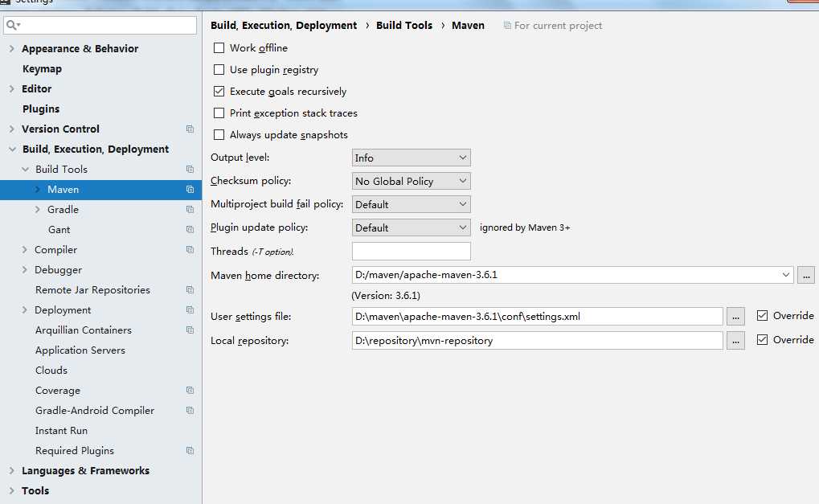819x504 pixels.
Task: Collapse Build, Execution, Deployment section
Action: coord(12,150)
